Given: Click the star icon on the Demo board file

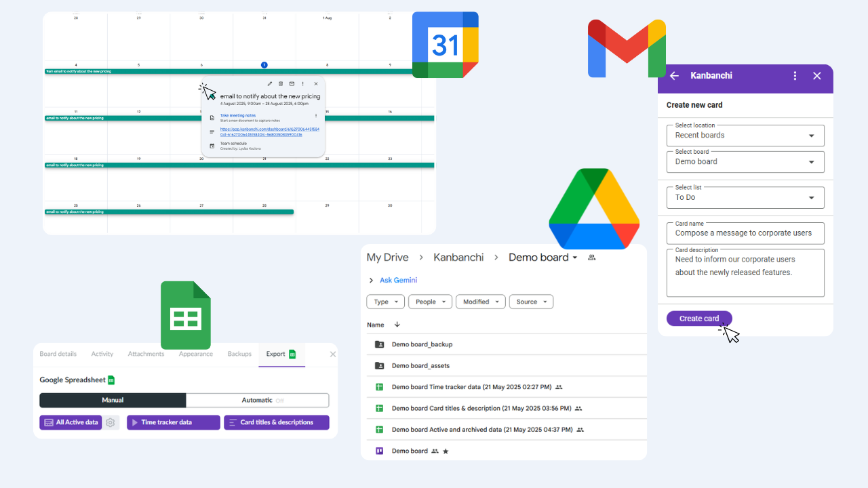Looking at the screenshot, I should pos(446,451).
